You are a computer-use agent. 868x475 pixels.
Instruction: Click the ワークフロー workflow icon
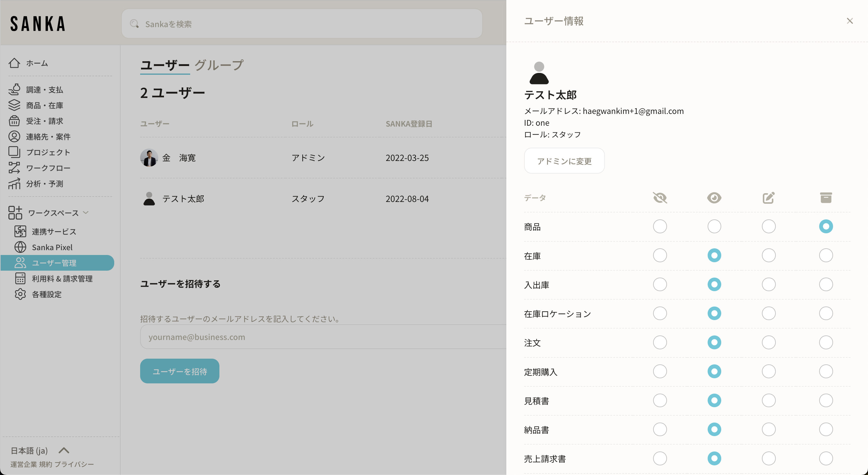click(14, 168)
